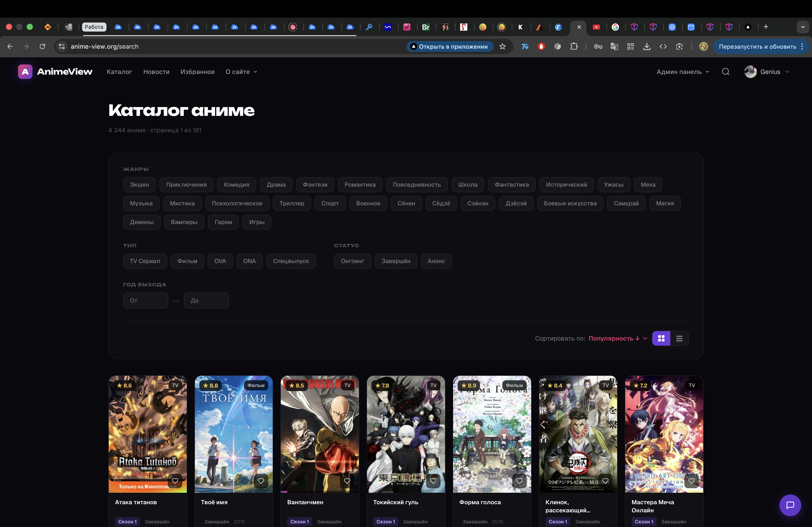Open the site search magnifier icon
The width and height of the screenshot is (812, 527).
tap(725, 72)
